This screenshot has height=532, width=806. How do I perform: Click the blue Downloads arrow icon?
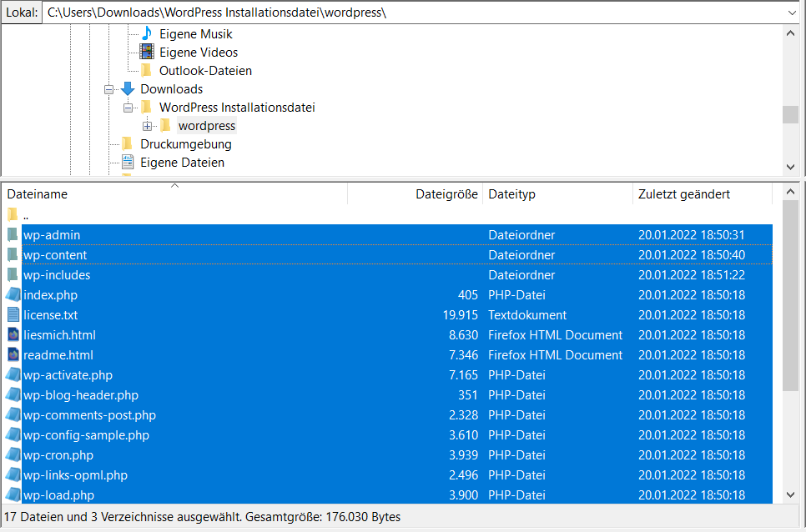pyautogui.click(x=128, y=89)
